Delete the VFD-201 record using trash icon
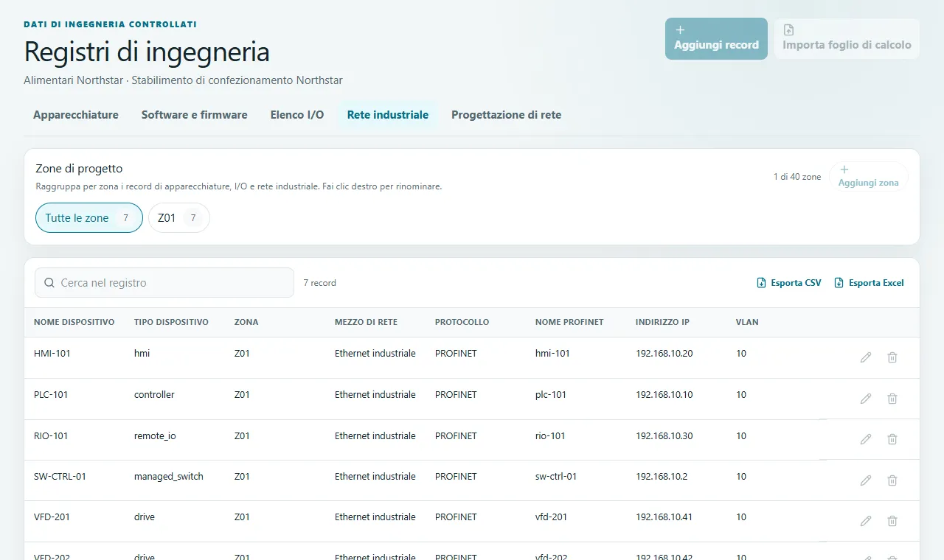 click(892, 521)
